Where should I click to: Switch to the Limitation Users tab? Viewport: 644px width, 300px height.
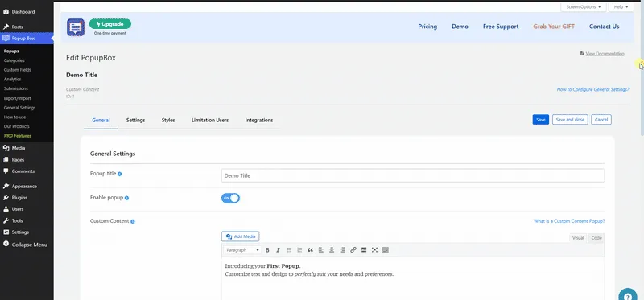[x=210, y=121]
